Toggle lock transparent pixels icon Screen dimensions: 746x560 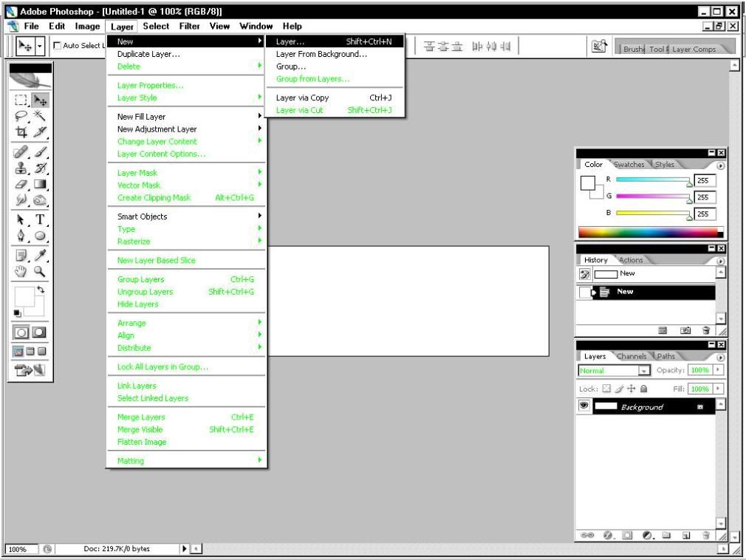(606, 389)
